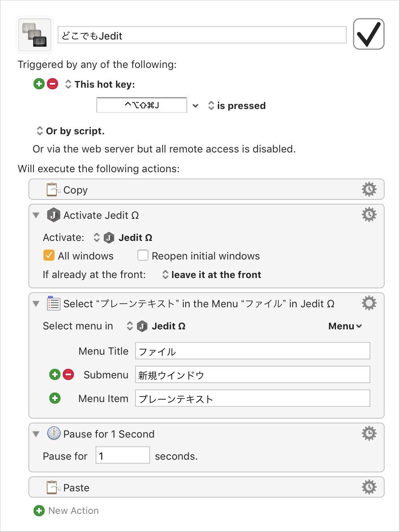Screen dimensions: 400x532
Task: Enable Reopen initial windows checkbox
Action: pyautogui.click(x=143, y=255)
